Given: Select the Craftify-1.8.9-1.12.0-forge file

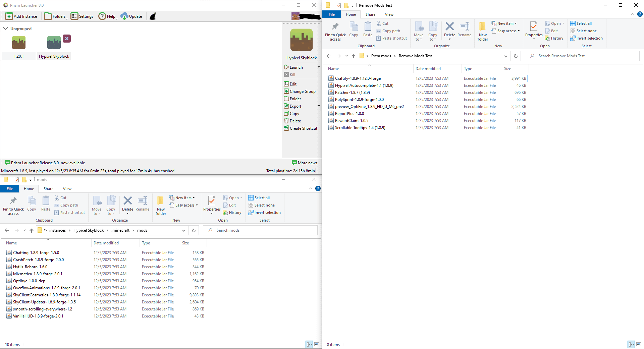Looking at the screenshot, I should tap(427, 78).
